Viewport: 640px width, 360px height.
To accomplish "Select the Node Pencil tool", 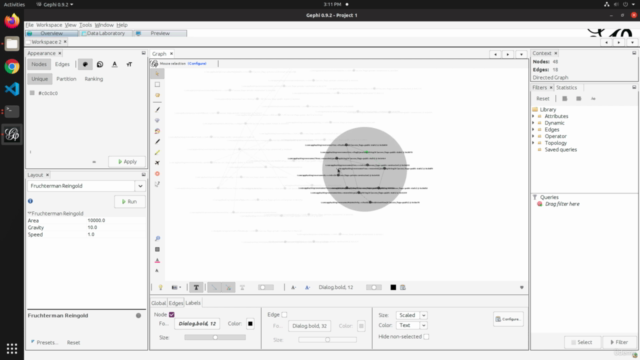I will (157, 142).
